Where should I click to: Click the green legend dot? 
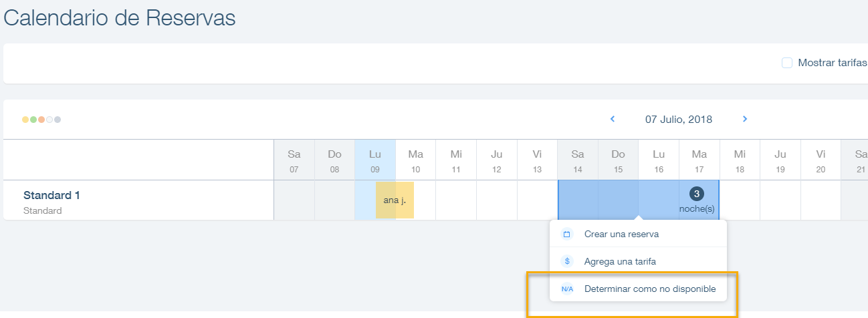click(33, 120)
